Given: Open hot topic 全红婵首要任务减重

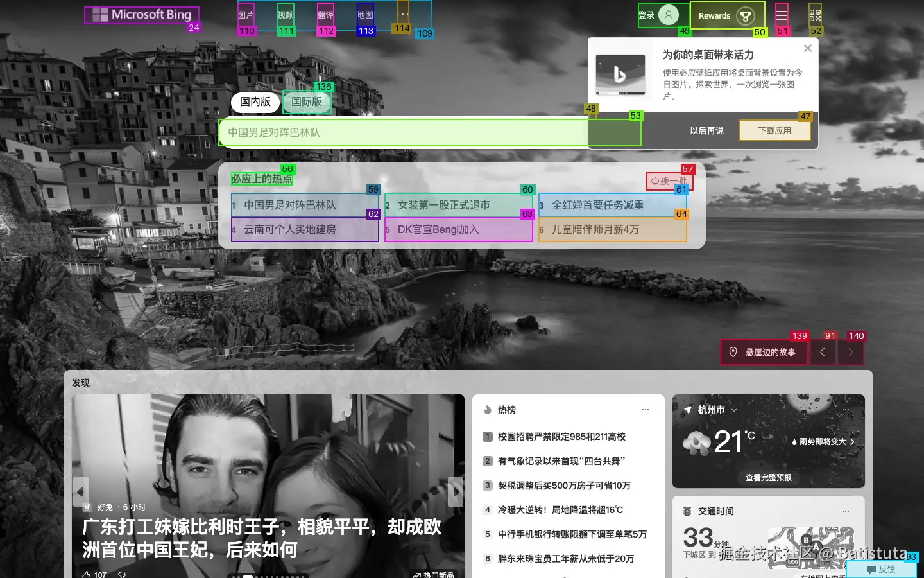Looking at the screenshot, I should click(613, 205).
